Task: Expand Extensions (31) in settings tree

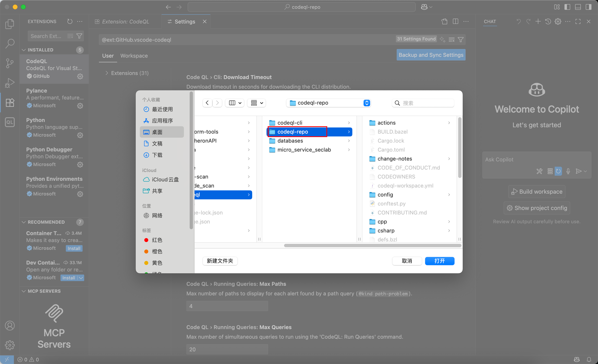Action: [106, 73]
